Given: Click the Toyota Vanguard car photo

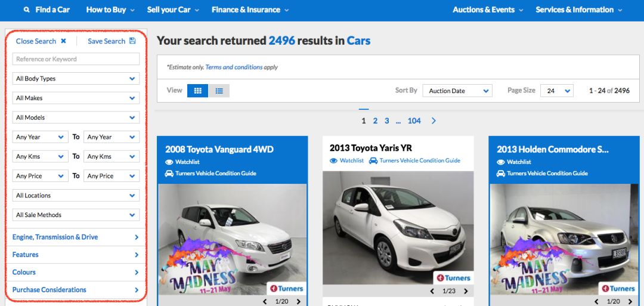Looking at the screenshot, I should click(233, 239).
